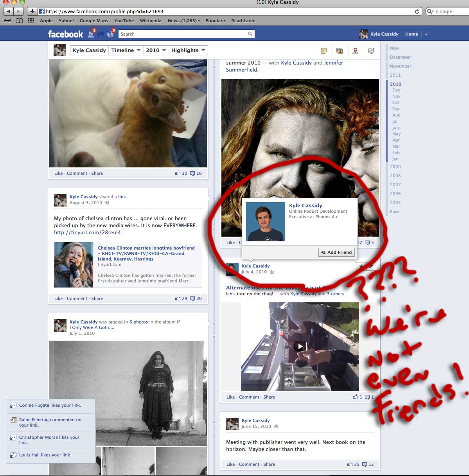This screenshot has width=469, height=476.
Task: Open the 2010 year dropdown
Action: click(156, 50)
